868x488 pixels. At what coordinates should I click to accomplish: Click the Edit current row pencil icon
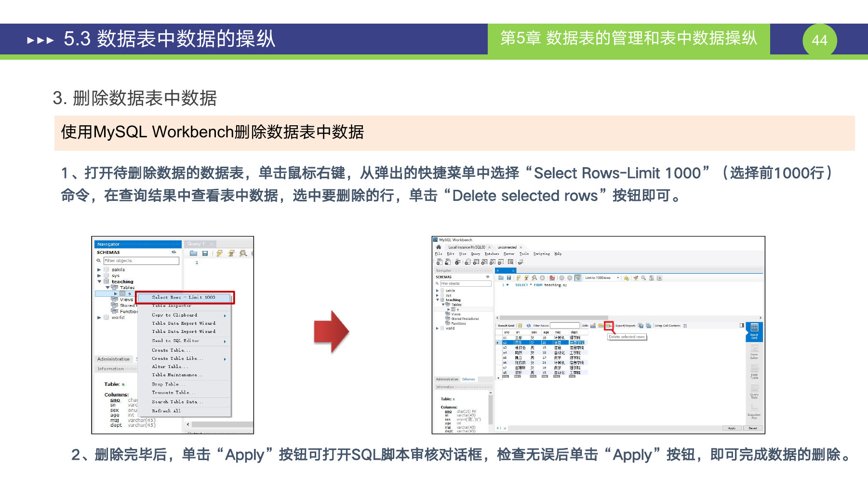tap(593, 326)
